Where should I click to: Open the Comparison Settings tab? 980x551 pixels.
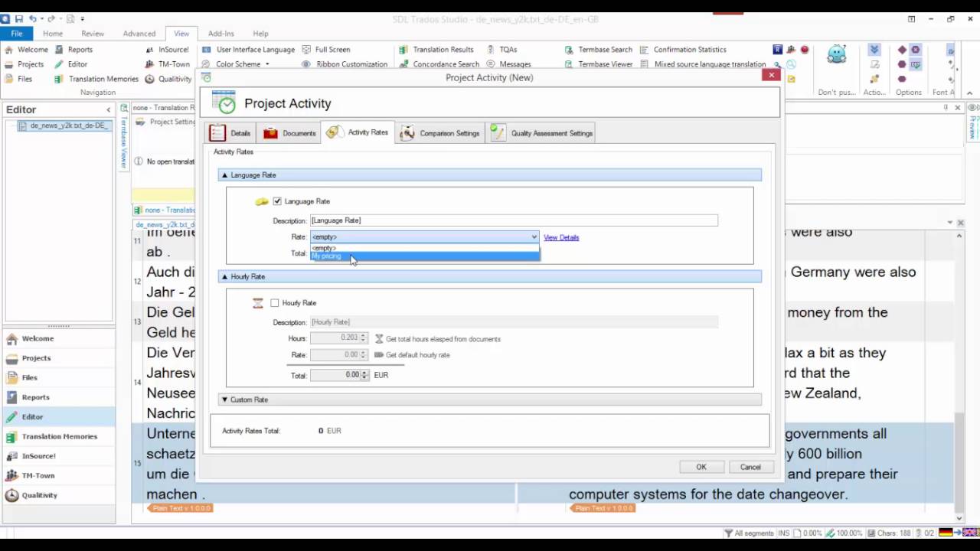tap(440, 133)
